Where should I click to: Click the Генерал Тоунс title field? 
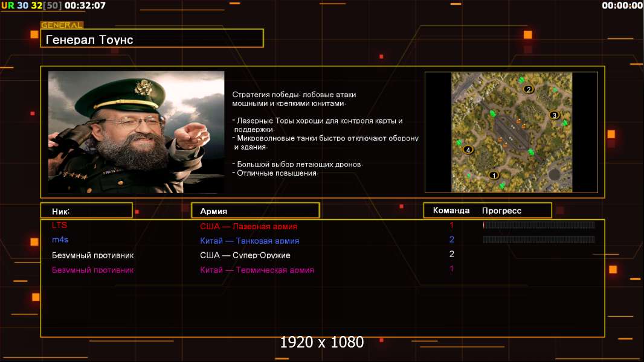click(x=152, y=40)
